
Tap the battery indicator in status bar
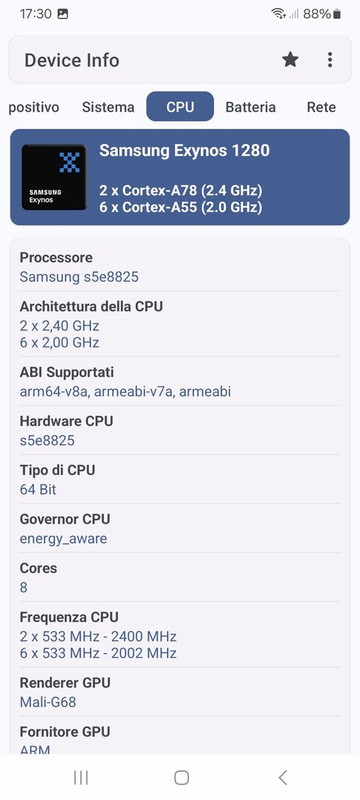pos(337,14)
